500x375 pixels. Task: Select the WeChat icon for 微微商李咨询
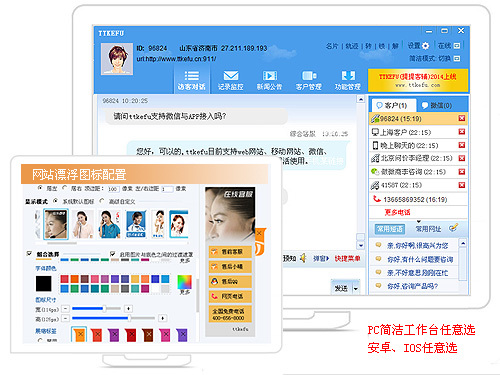(375, 172)
